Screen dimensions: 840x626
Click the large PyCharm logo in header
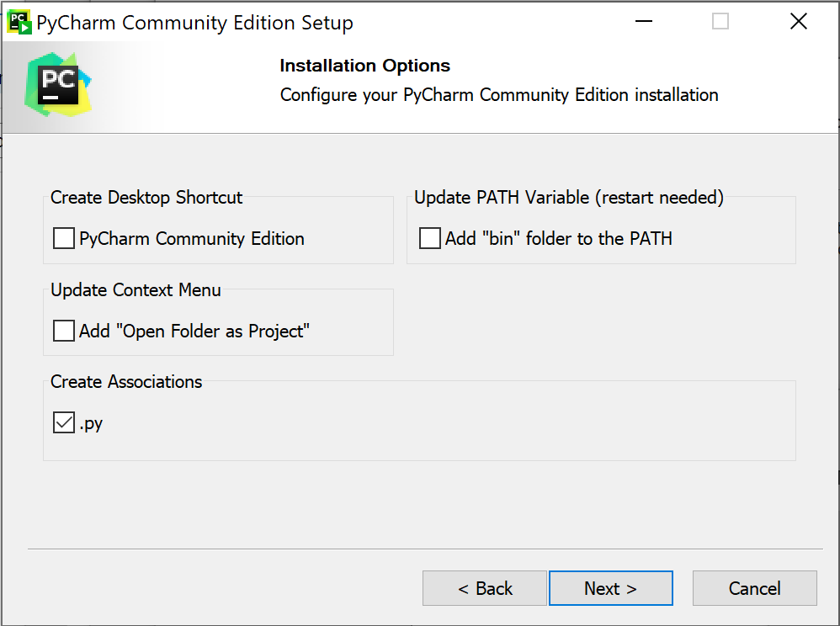click(x=58, y=86)
